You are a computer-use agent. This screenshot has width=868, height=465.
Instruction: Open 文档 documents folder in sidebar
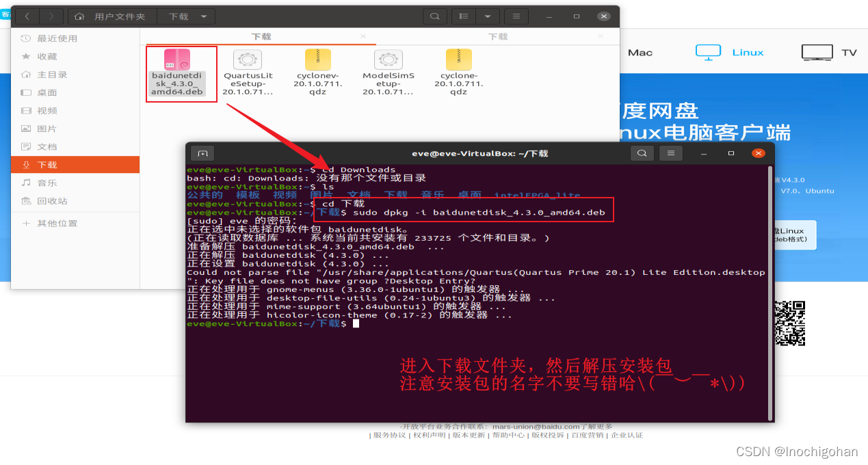pos(75,146)
